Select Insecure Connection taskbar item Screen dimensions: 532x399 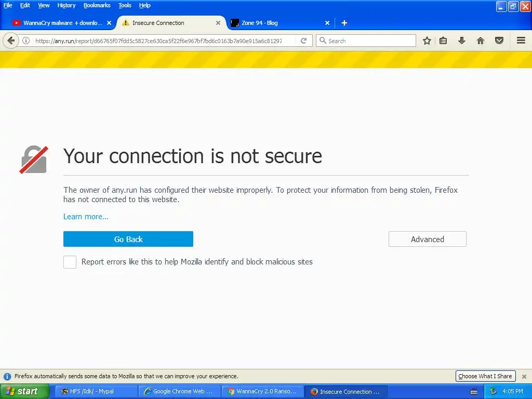tap(346, 392)
